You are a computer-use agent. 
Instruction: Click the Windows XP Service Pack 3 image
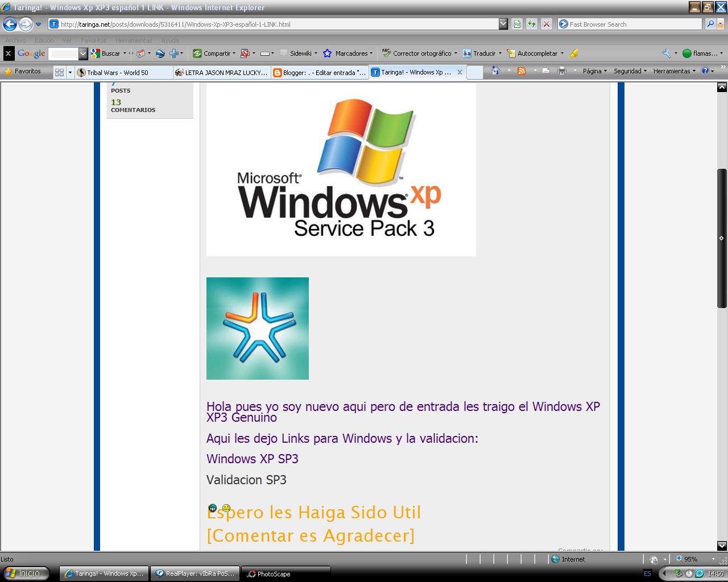[341, 169]
